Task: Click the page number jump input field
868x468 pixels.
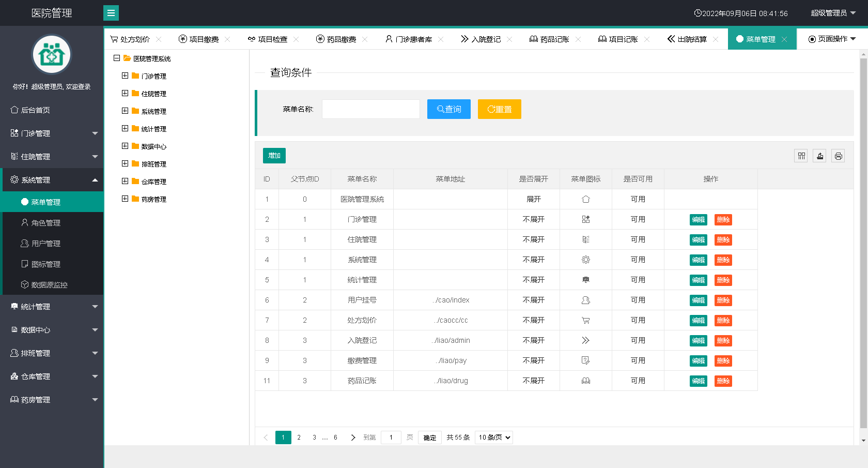Action: point(391,437)
